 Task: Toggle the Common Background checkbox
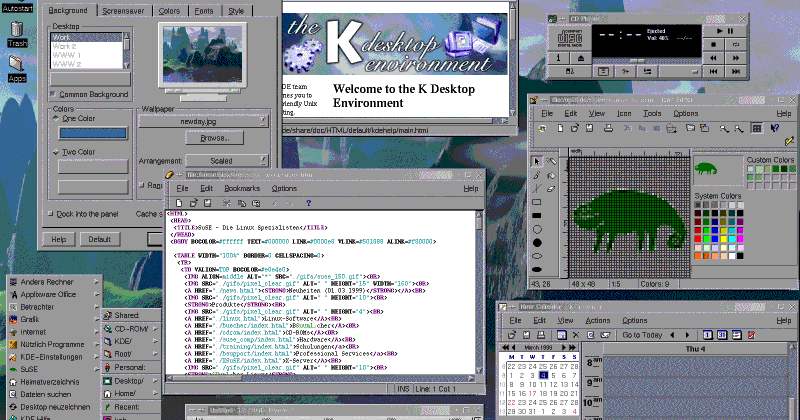click(x=53, y=94)
